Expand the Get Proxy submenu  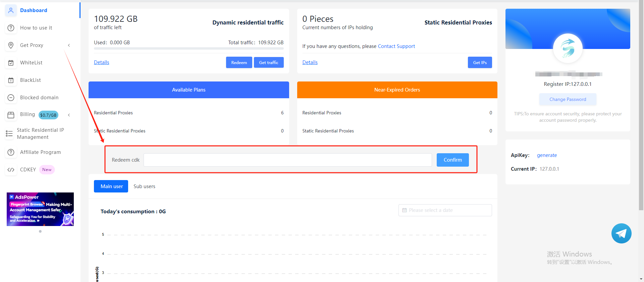[x=69, y=45]
